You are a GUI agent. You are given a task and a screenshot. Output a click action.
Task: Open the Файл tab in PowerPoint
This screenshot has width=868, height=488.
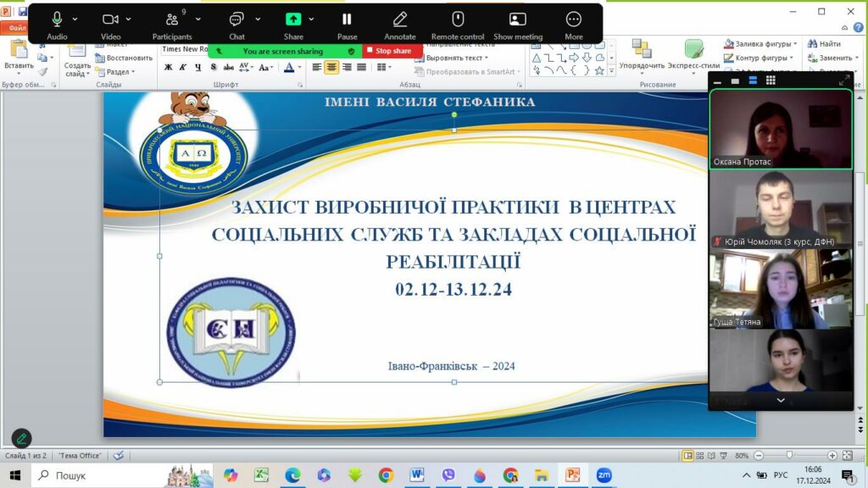[15, 29]
